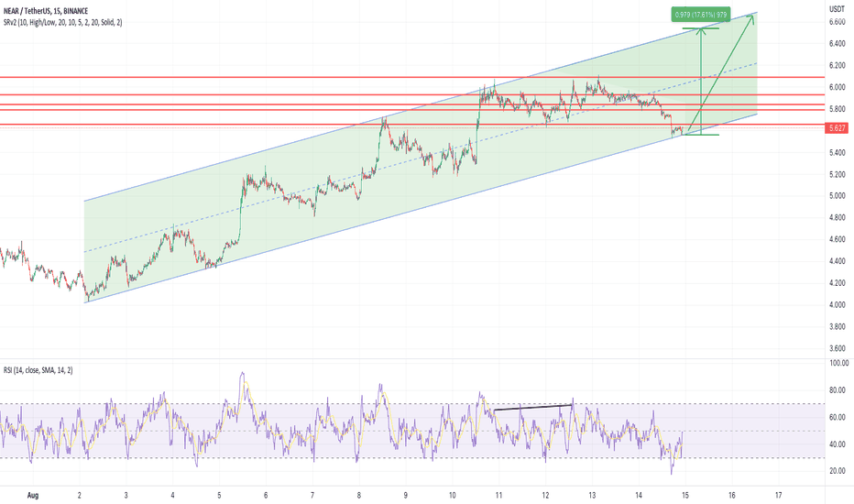Click the USDT currency label
Screen dimensions: 854x504
coord(838,8)
